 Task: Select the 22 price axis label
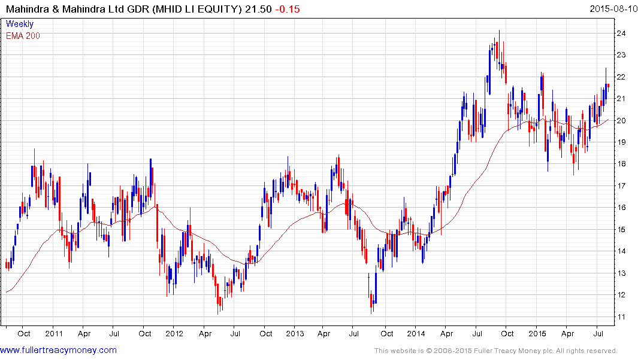tap(621, 77)
